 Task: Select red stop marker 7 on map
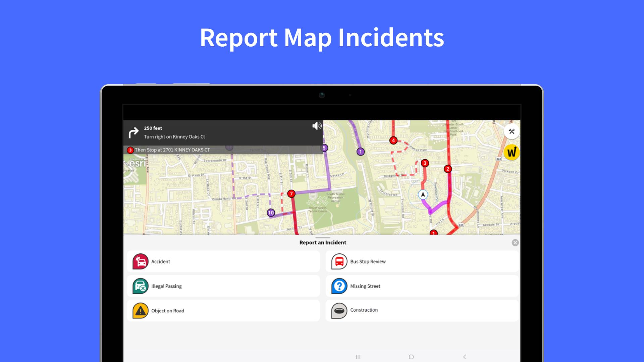pyautogui.click(x=291, y=194)
